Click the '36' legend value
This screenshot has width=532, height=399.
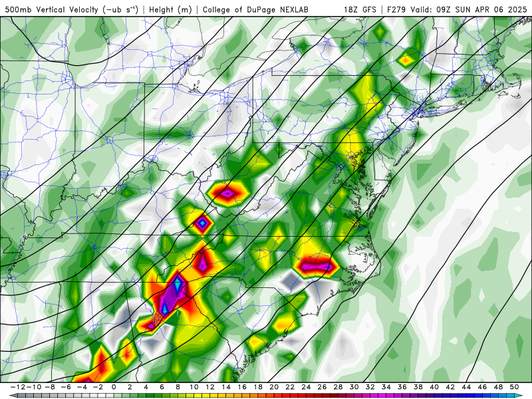[x=402, y=387]
